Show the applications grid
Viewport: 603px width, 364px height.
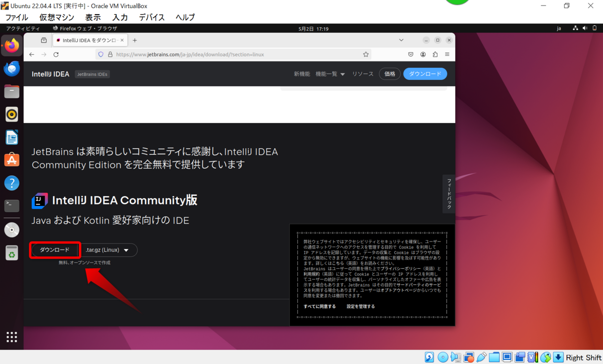12,337
